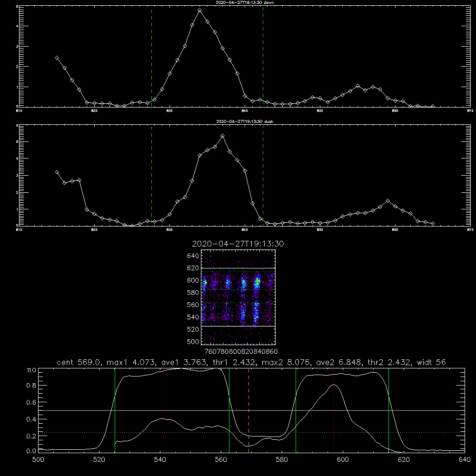Click the '2020-04-27T19:13:30 dusk' plot title

point(245,121)
